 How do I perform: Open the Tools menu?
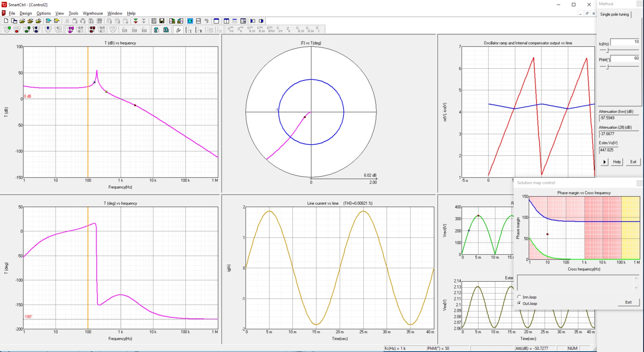[73, 13]
